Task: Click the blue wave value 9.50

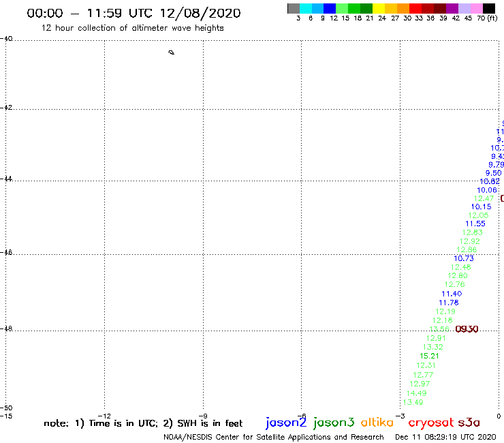Action: coord(493,173)
